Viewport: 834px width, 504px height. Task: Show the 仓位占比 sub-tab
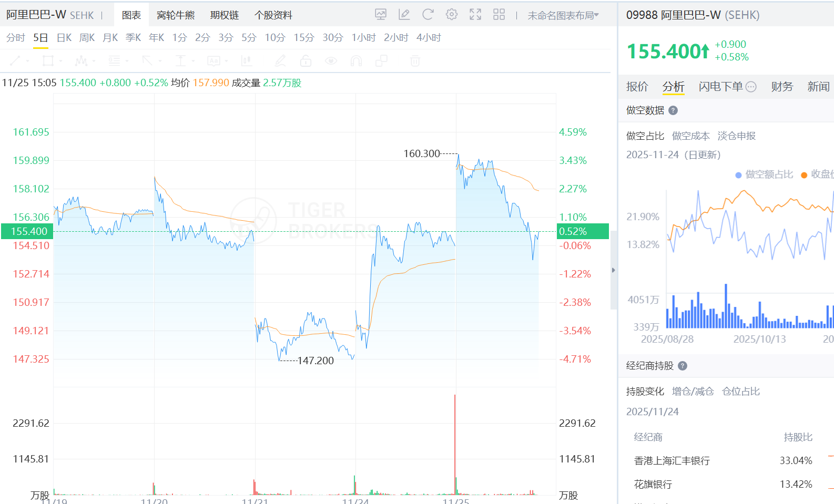(741, 392)
